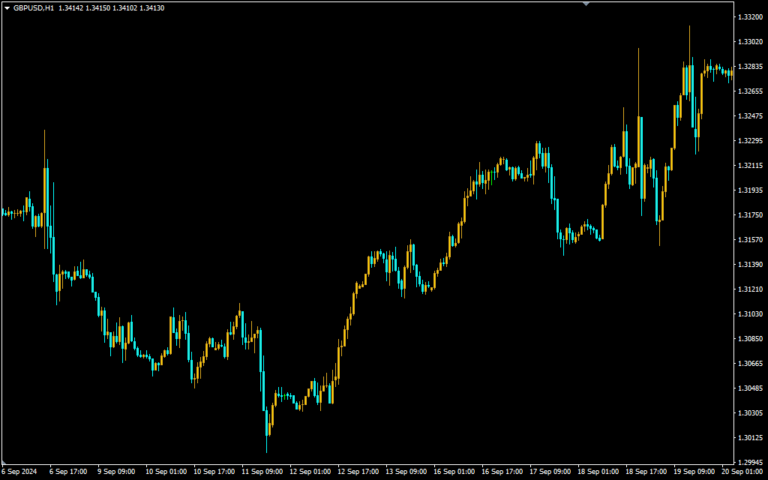This screenshot has width=768, height=480.
Task: Click the lowest candle wick near 11 Sep
Action: pyautogui.click(x=267, y=443)
